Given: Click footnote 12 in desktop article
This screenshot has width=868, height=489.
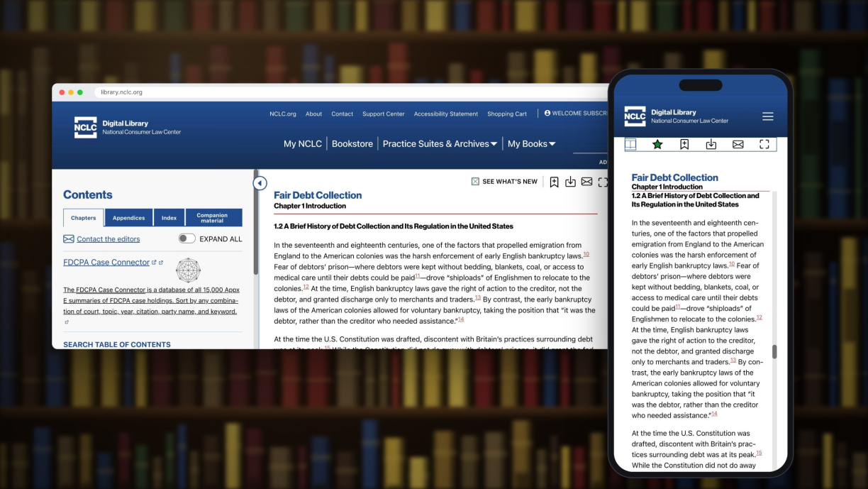Looking at the screenshot, I should [306, 286].
